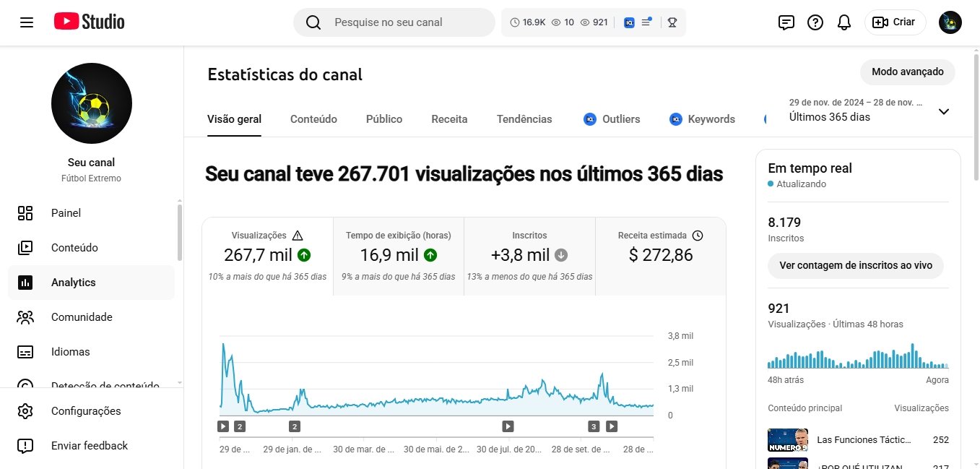
Task: Click Ver contagem de inscritos ao vivo
Action: [x=856, y=265]
